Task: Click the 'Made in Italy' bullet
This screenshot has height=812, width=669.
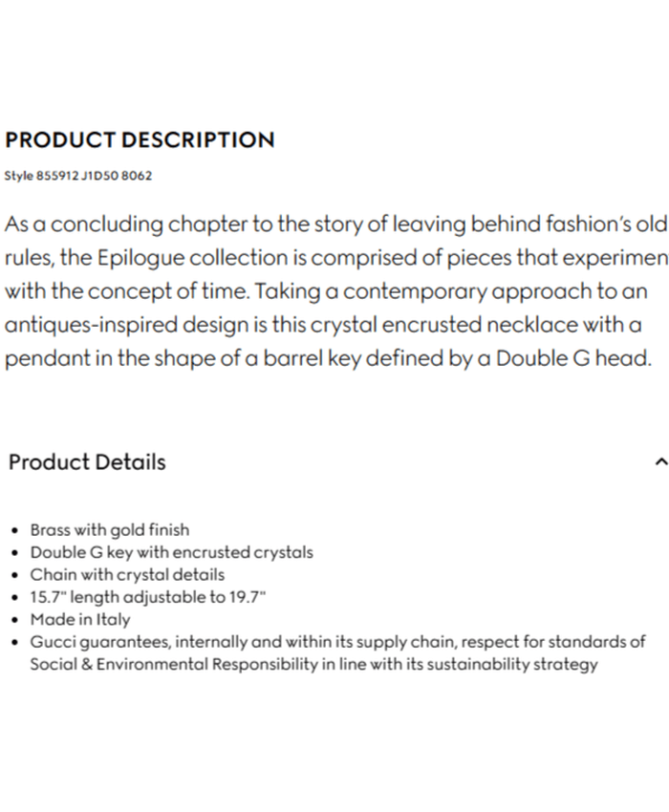Action: pyautogui.click(x=80, y=619)
